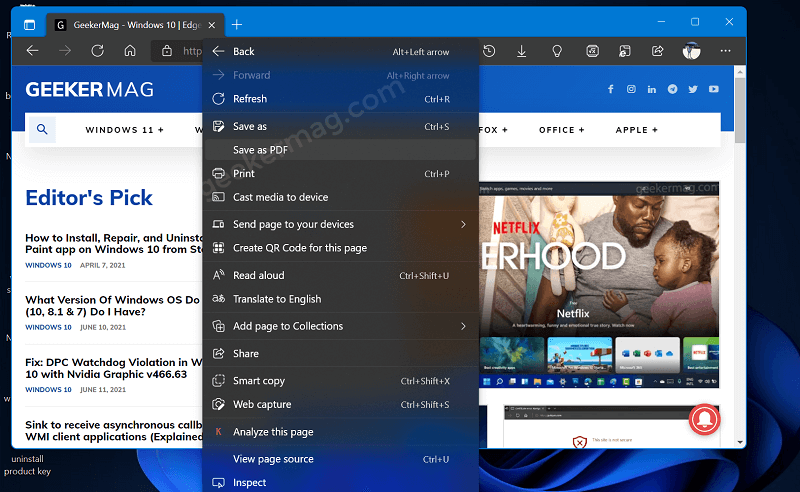This screenshot has width=800, height=492.
Task: Click the page vertical scrollbar thumb
Action: [740, 110]
